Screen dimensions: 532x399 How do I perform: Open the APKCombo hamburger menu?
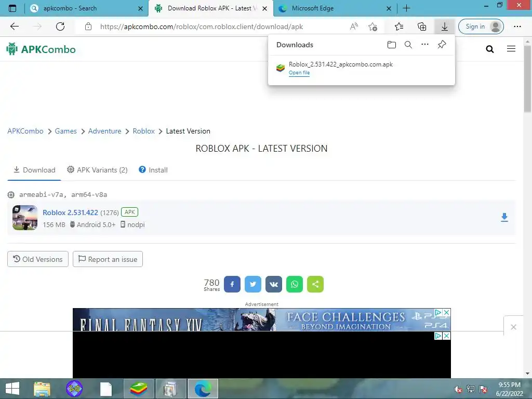pyautogui.click(x=511, y=49)
